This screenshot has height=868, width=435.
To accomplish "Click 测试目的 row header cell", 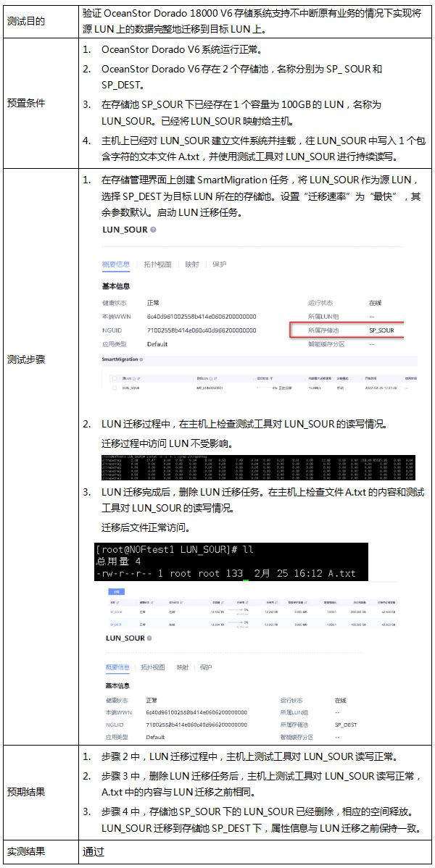I will click(40, 22).
